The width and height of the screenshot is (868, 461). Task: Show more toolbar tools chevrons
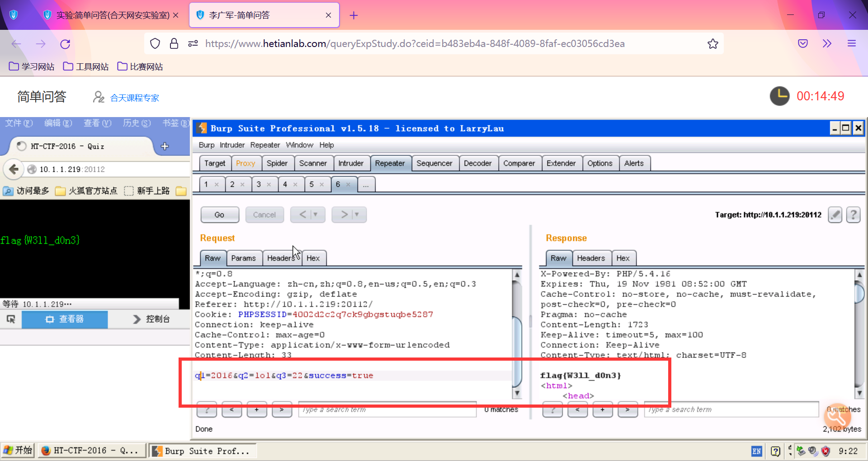(x=827, y=44)
